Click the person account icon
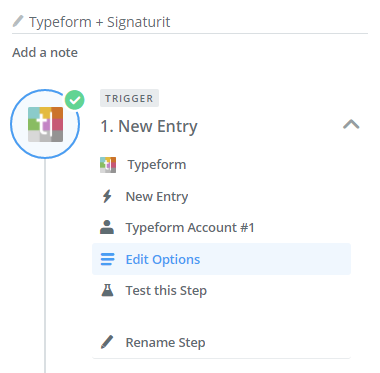 pos(107,227)
